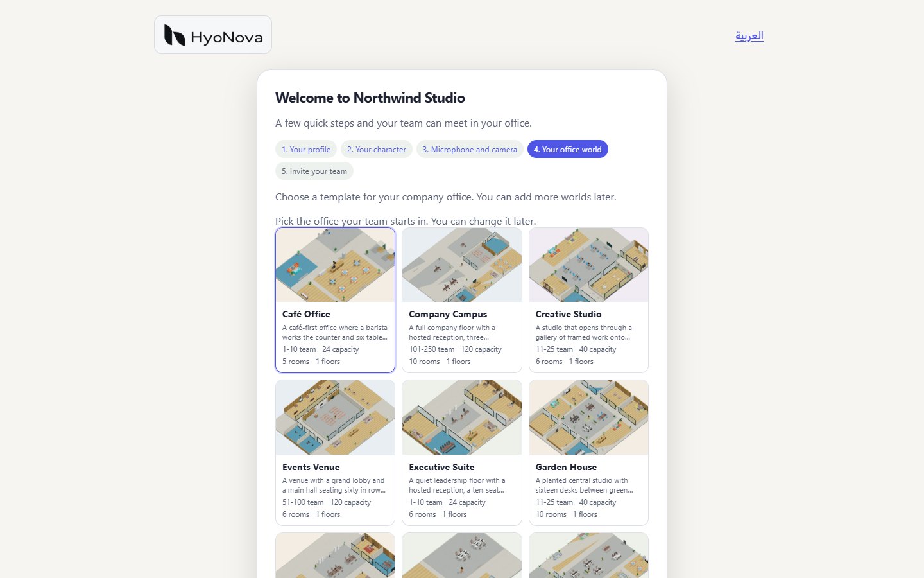Click the 'Welcome to Northwind Studio' heading
This screenshot has height=578, width=924.
[x=370, y=98]
